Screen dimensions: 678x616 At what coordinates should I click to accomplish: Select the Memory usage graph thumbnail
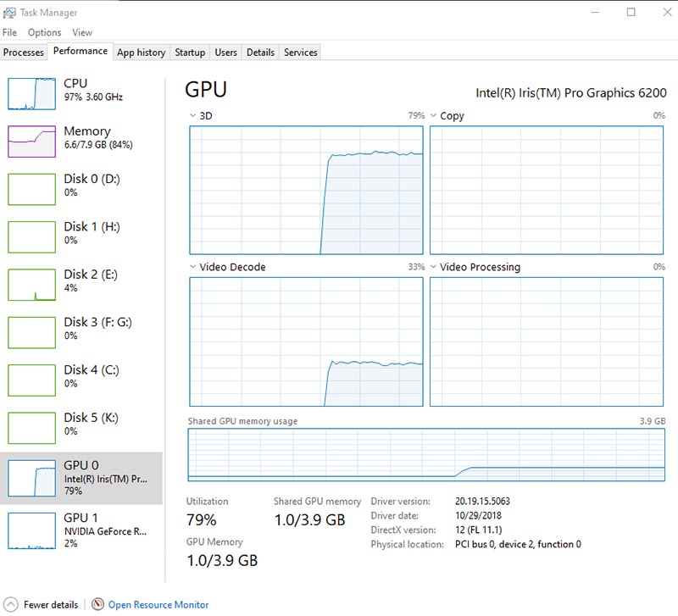tap(31, 141)
